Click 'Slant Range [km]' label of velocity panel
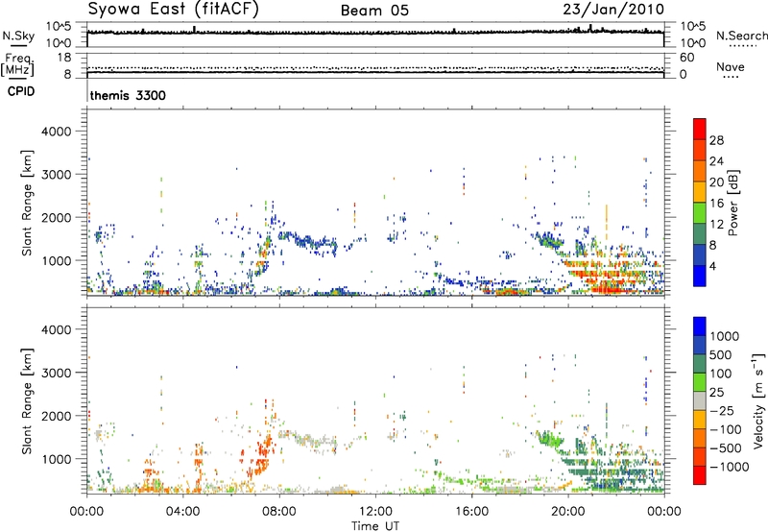This screenshot has height=532, width=768. point(27,400)
